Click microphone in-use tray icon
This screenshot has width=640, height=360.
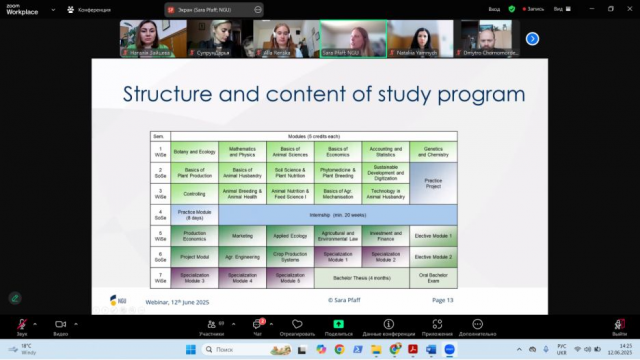(x=546, y=349)
